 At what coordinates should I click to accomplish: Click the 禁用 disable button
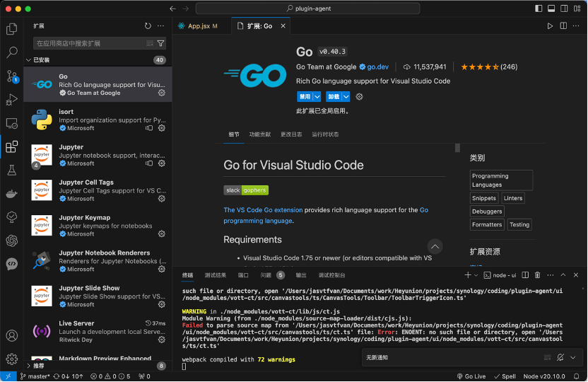point(305,97)
